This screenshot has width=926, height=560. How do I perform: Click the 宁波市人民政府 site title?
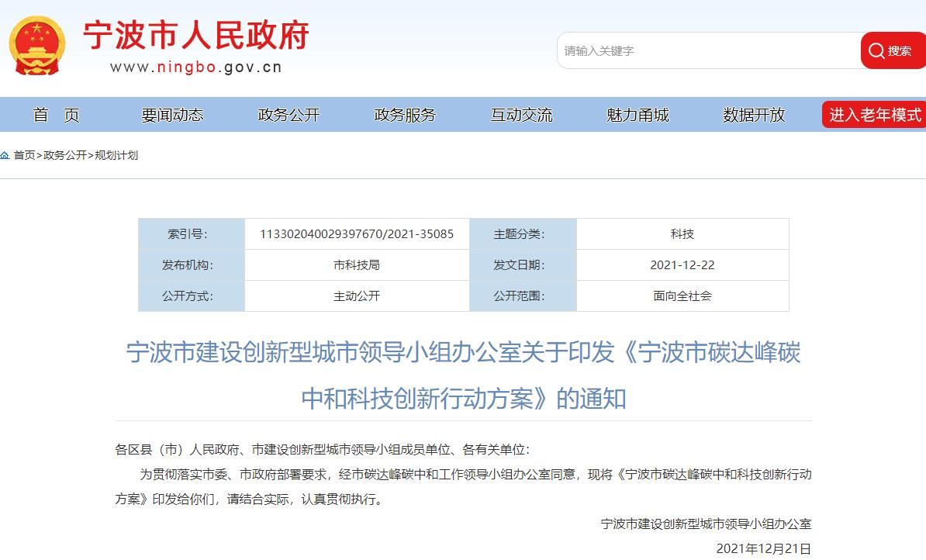point(196,35)
